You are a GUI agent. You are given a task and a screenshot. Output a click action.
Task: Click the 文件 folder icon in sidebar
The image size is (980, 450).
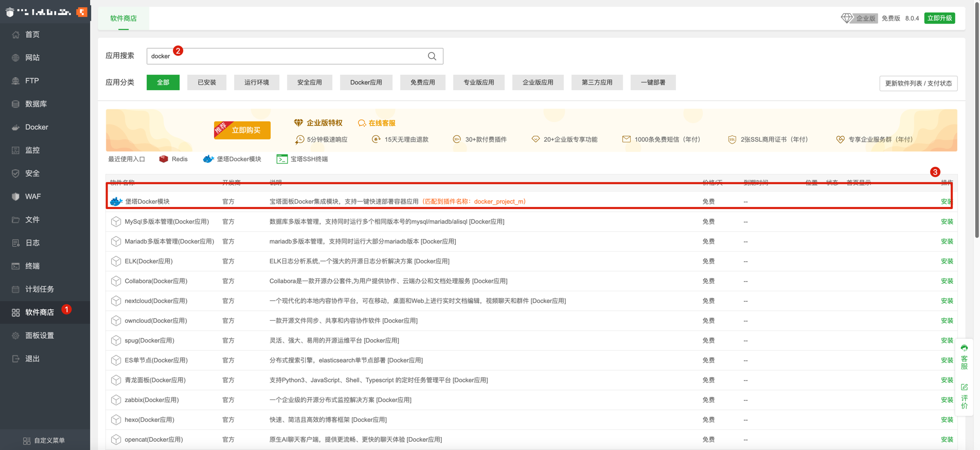15,220
